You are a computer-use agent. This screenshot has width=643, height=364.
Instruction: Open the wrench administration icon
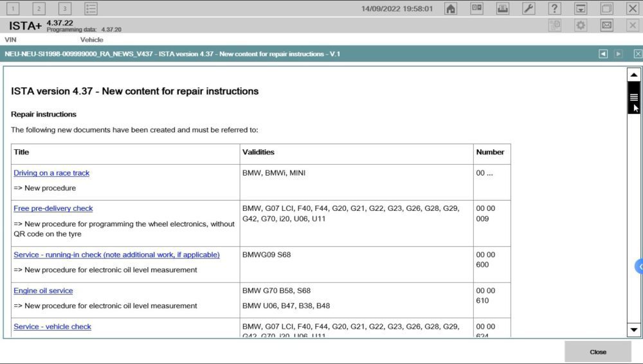coord(529,8)
